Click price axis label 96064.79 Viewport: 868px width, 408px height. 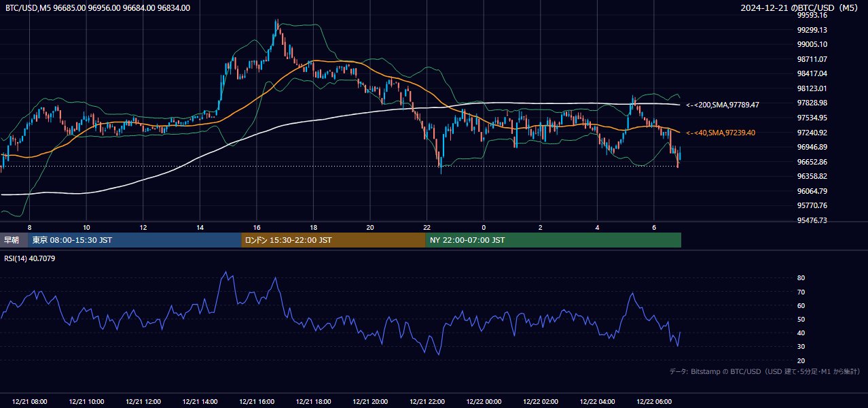[812, 191]
